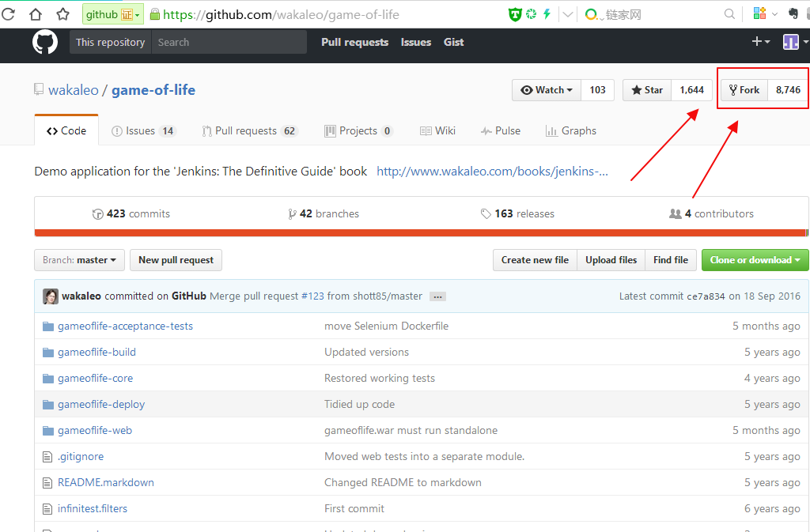View the 103 watchers count
Screen dimensions: 810x532
pyautogui.click(x=598, y=90)
